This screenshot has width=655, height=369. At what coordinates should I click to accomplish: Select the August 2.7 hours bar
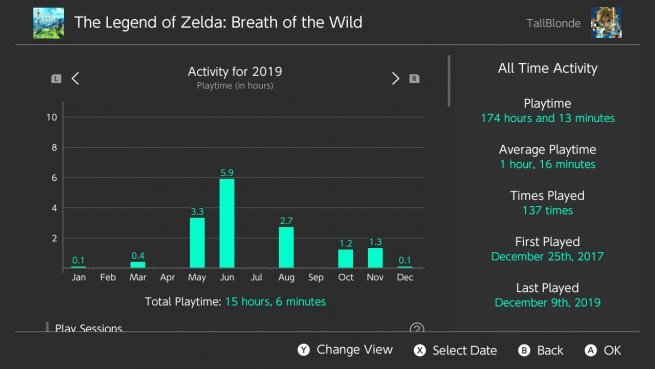click(286, 247)
